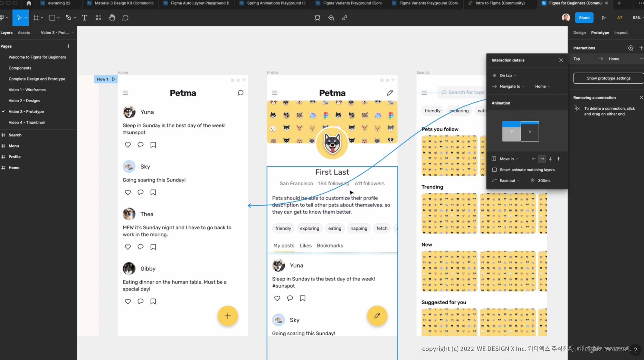This screenshot has height=360, width=644.
Task: Select the Hand tool
Action: click(111, 18)
